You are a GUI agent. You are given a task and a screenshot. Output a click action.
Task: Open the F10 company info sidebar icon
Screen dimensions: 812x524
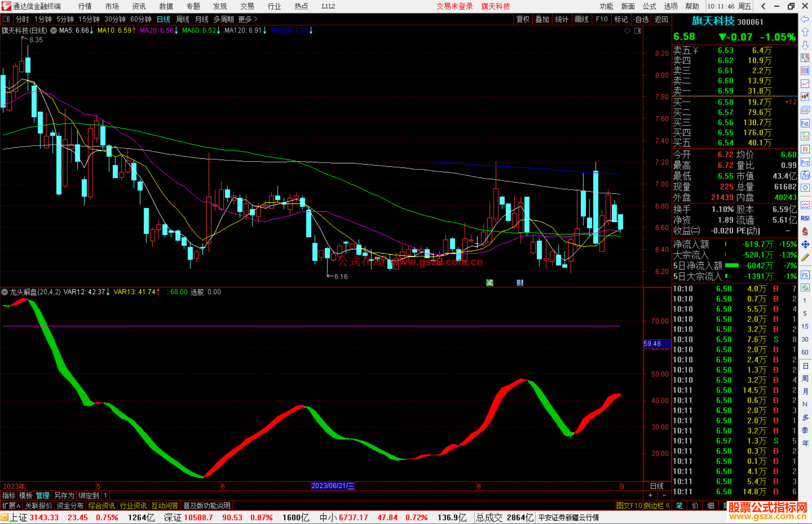pyautogui.click(x=805, y=124)
